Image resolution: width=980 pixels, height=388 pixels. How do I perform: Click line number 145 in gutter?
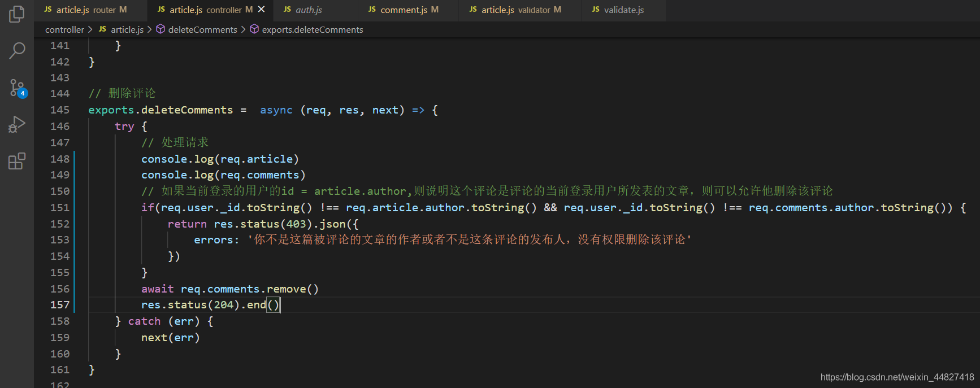click(60, 110)
